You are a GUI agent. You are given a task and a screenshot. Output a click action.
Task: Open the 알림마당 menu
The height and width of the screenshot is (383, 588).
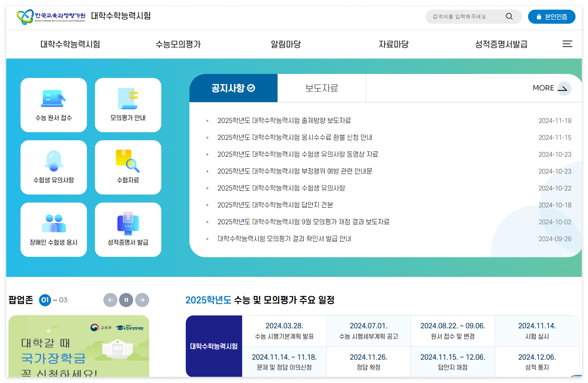pos(286,44)
